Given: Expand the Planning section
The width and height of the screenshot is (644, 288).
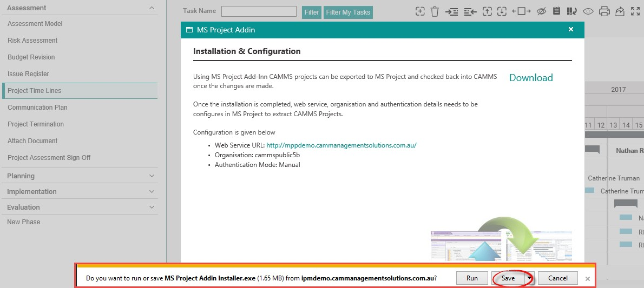Looking at the screenshot, I should click(152, 176).
